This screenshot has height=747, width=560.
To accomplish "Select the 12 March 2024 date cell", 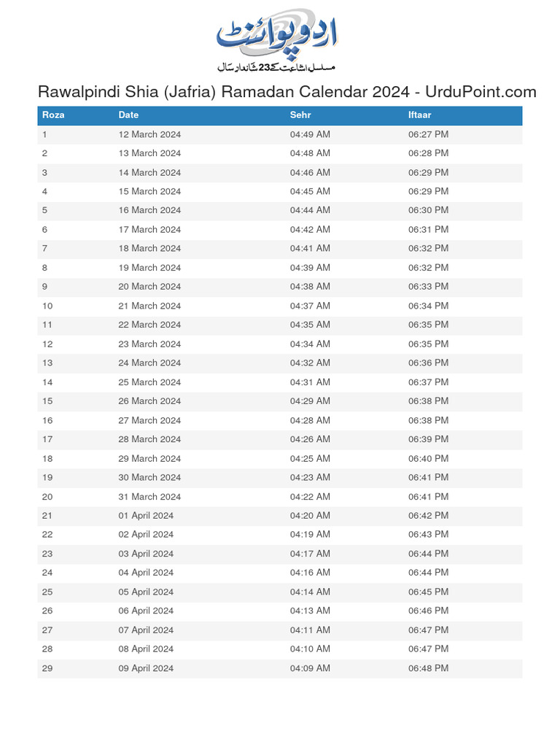I will [x=149, y=134].
